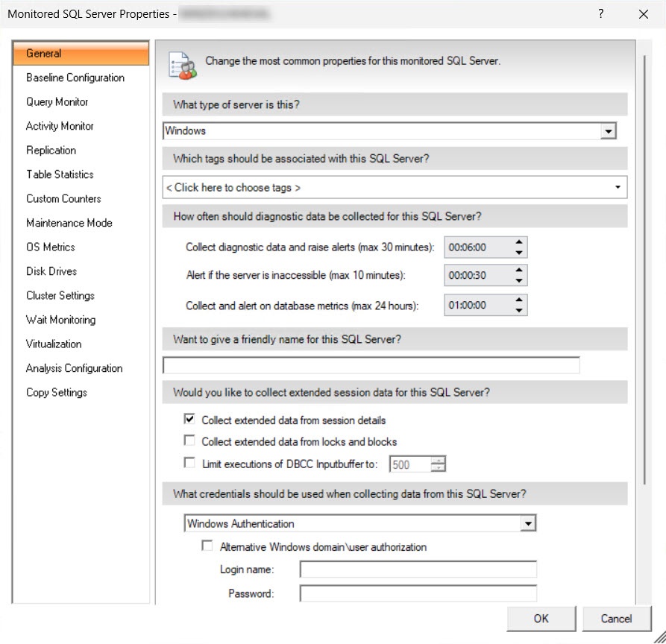The image size is (666, 644).
Task: Expand the tags chooser dropdown
Action: click(x=618, y=187)
